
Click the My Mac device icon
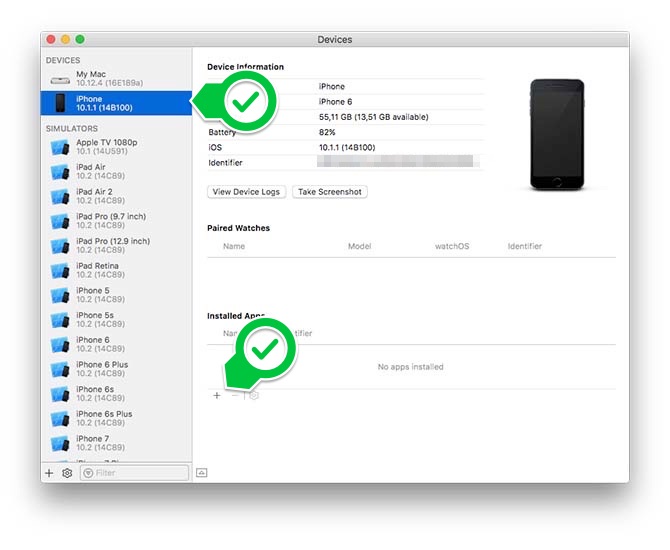pyautogui.click(x=60, y=80)
